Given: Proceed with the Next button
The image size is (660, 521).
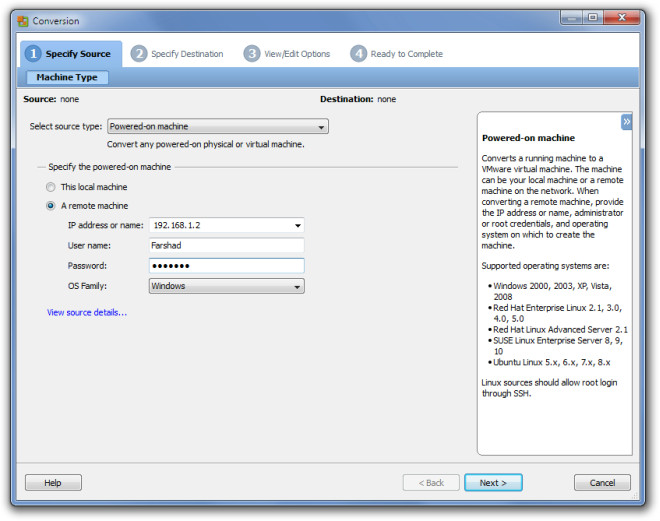Looking at the screenshot, I should pos(493,482).
